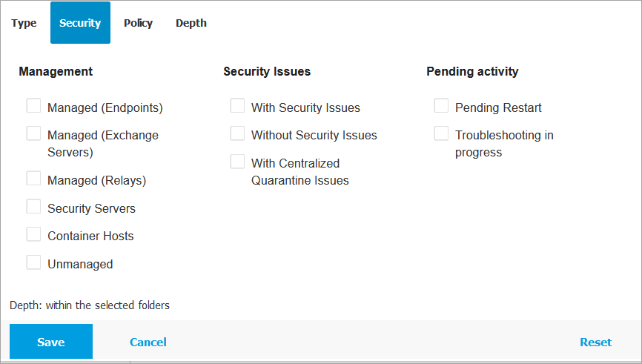642x364 pixels.
Task: Click the Save button
Action: coord(51,342)
